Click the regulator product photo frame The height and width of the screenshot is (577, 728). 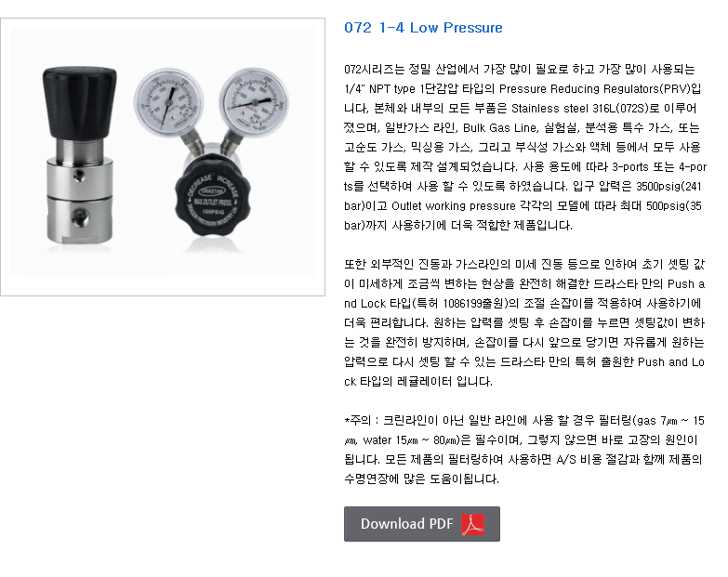tap(163, 157)
